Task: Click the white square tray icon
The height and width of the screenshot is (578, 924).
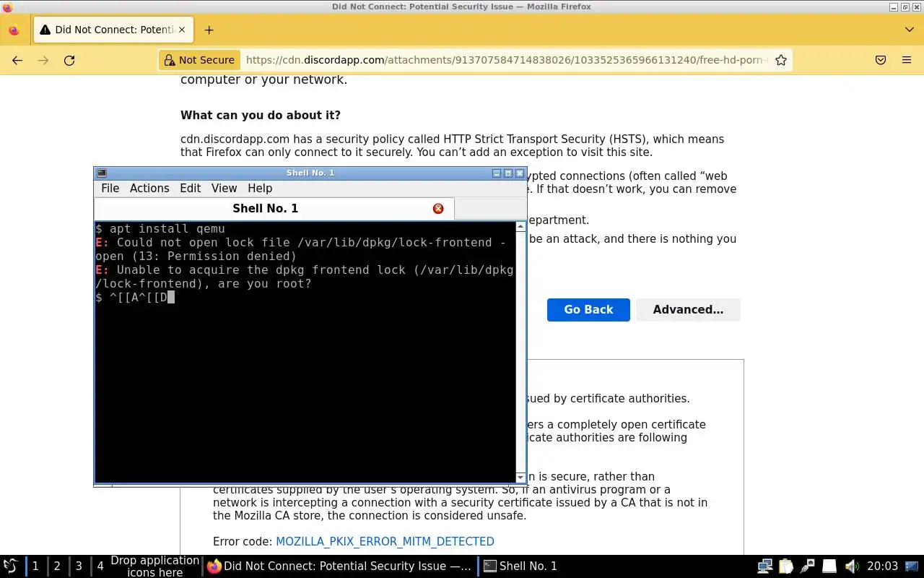Action: click(x=829, y=566)
